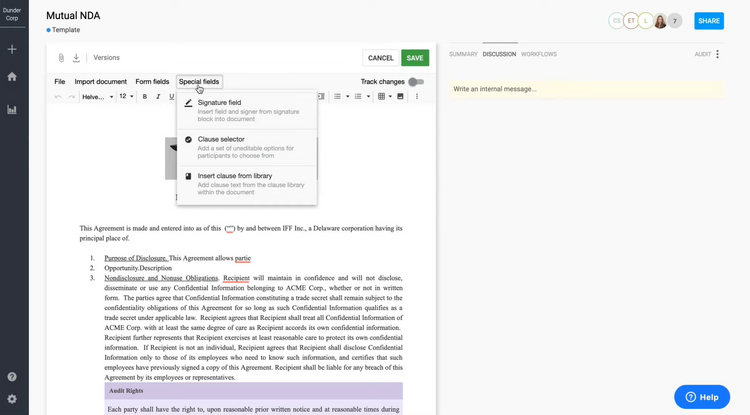Open the Form fields menu
This screenshot has height=415, width=750.
point(152,82)
